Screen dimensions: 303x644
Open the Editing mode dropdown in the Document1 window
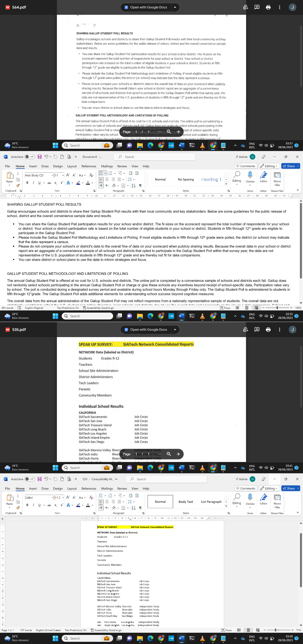point(269,166)
